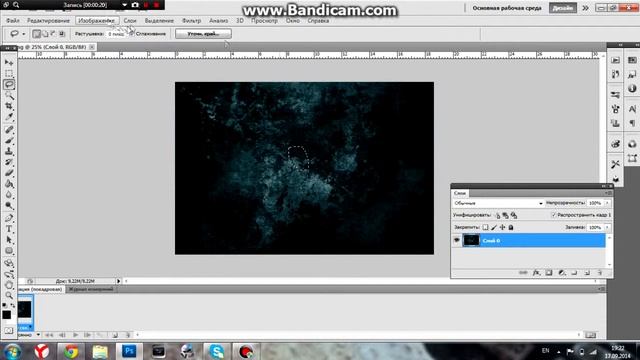Toggle lock all padlock icon
The width and height of the screenshot is (640, 360).
[x=511, y=227]
